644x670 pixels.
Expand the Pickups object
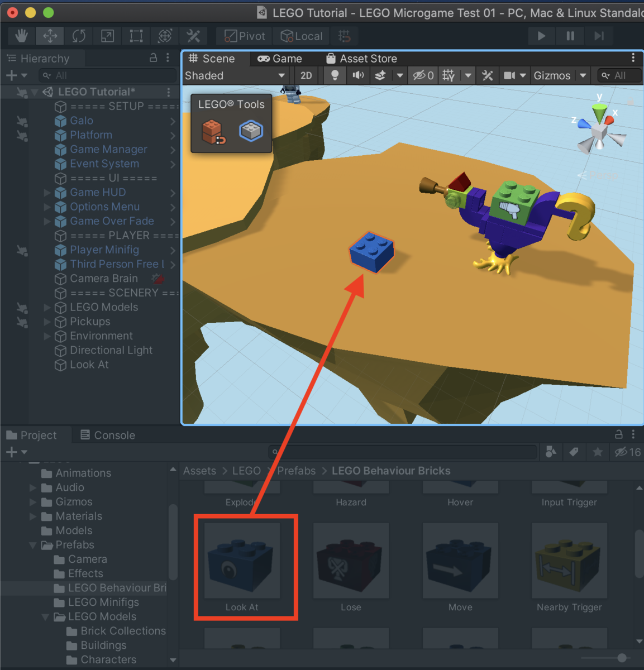click(x=47, y=322)
